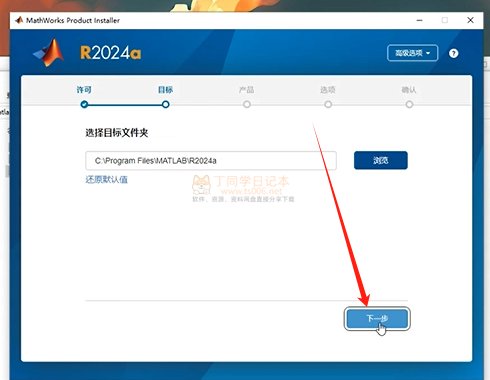The height and width of the screenshot is (380, 490).
Task: Click the 下一步 next button
Action: 377,319
